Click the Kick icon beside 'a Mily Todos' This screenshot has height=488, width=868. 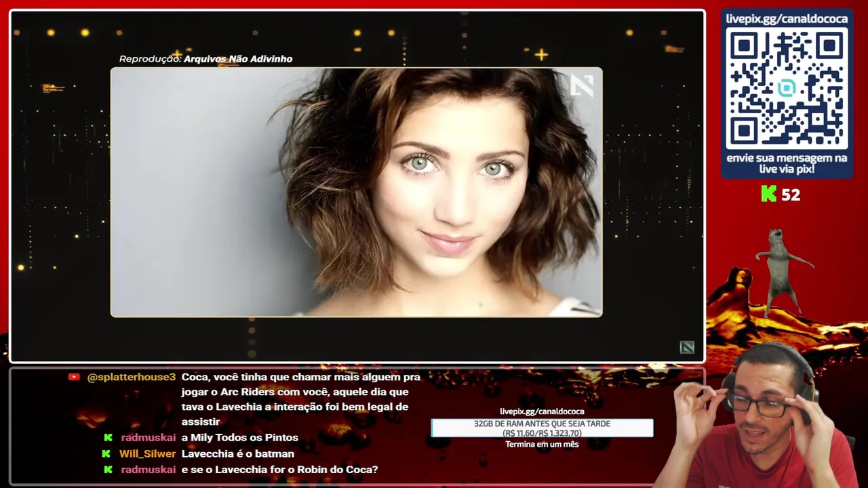click(108, 438)
